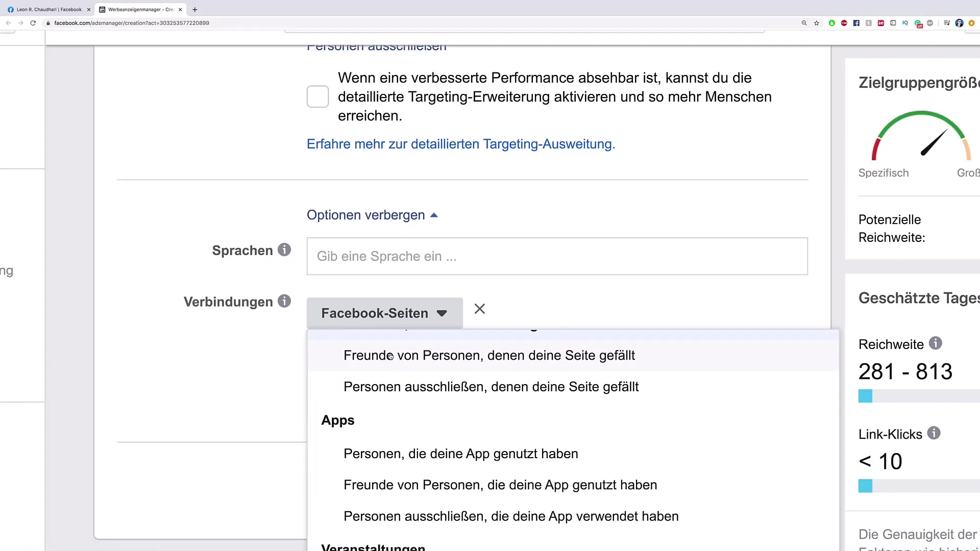The image size is (980, 551).
Task: Open the zoom magnifier icon in address bar
Action: pyautogui.click(x=804, y=23)
